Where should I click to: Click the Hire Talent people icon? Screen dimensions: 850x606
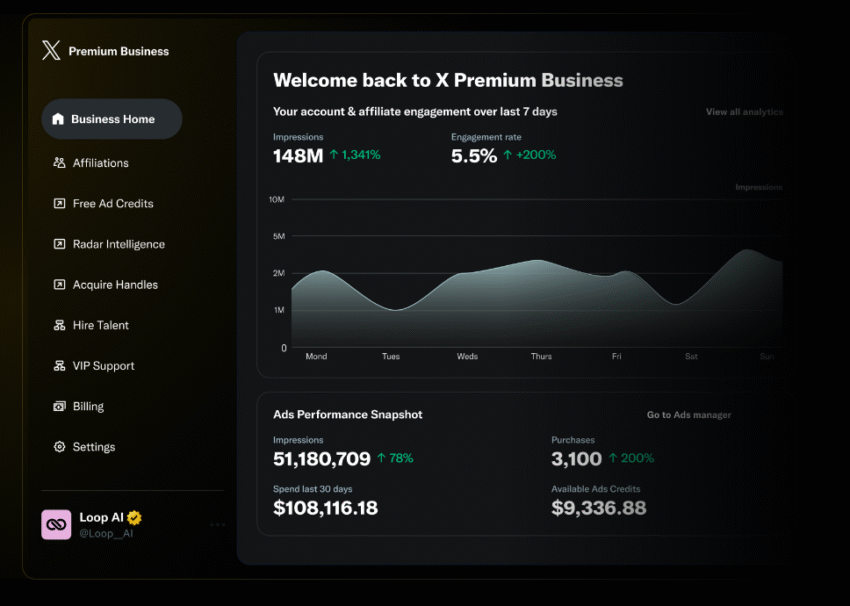[61, 325]
